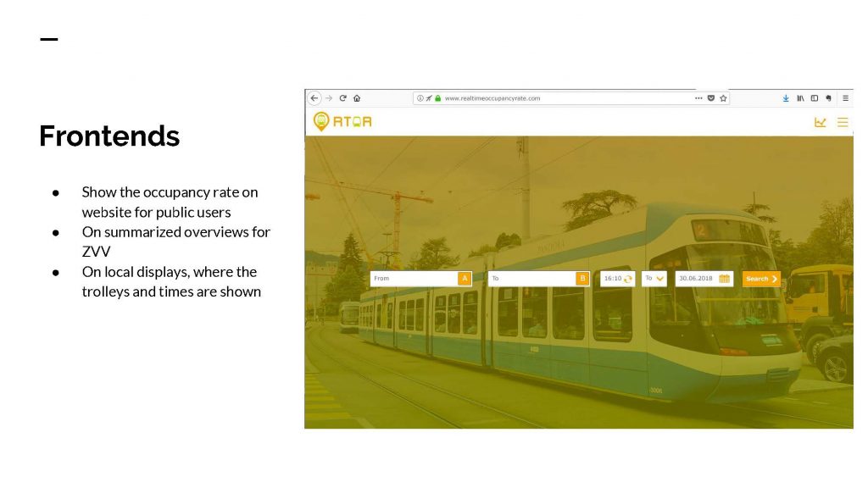Expand the To direction dropdown
The height and width of the screenshot is (488, 868).
click(654, 279)
